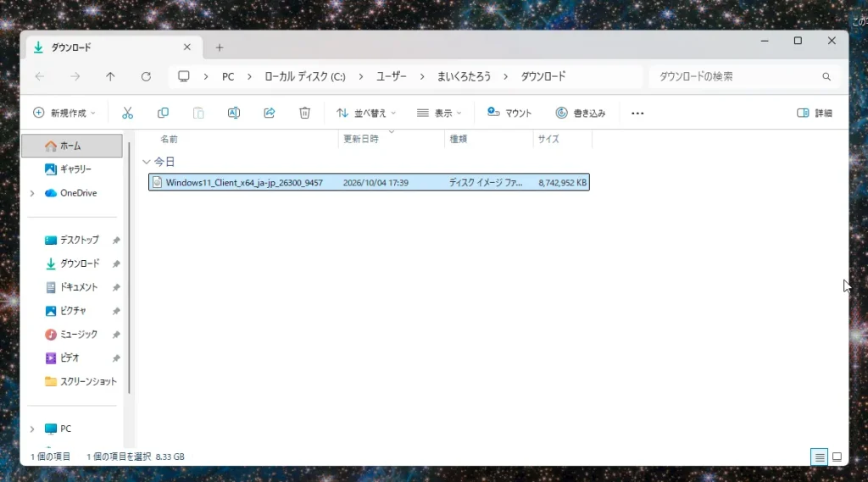Click the search magnifier icon
The height and width of the screenshot is (482, 868).
tap(826, 76)
